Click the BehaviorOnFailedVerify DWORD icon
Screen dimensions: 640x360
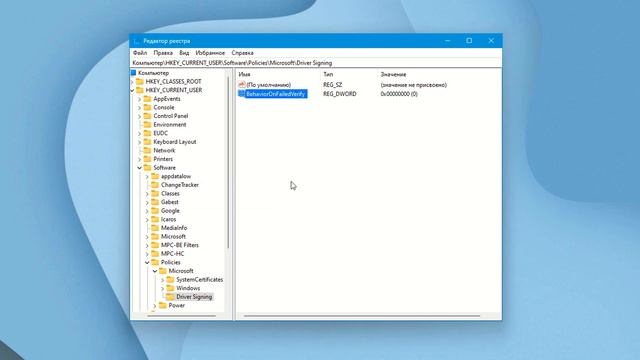point(242,94)
